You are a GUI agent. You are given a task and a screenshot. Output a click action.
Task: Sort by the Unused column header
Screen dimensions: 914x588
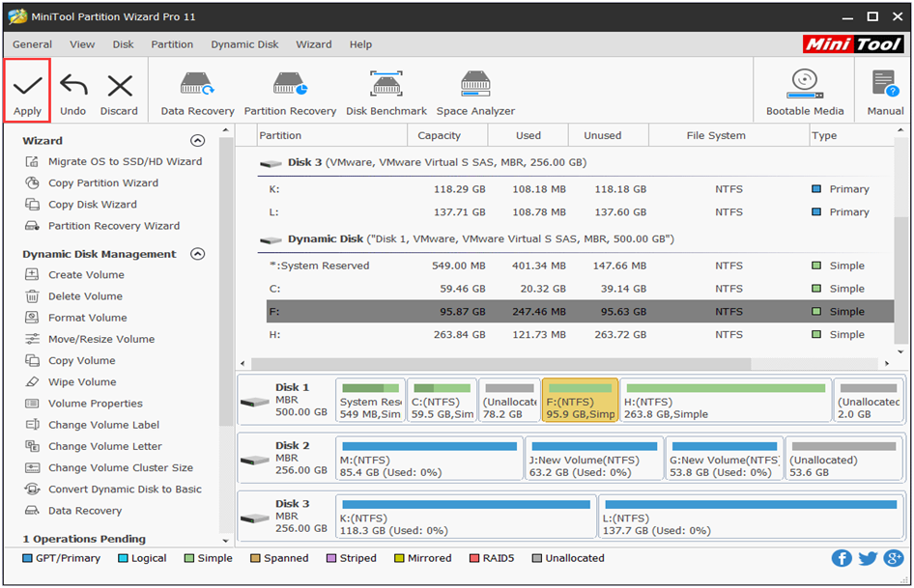coord(608,135)
